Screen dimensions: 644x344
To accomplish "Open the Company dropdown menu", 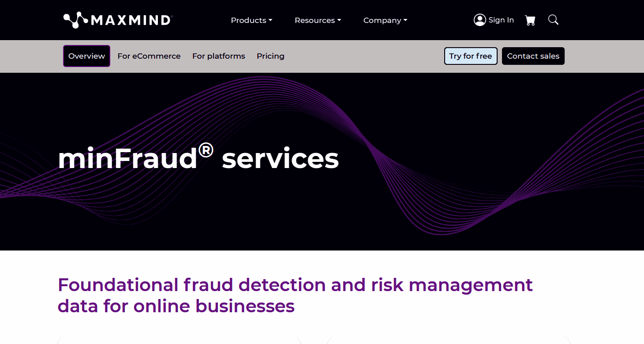I will (x=382, y=20).
